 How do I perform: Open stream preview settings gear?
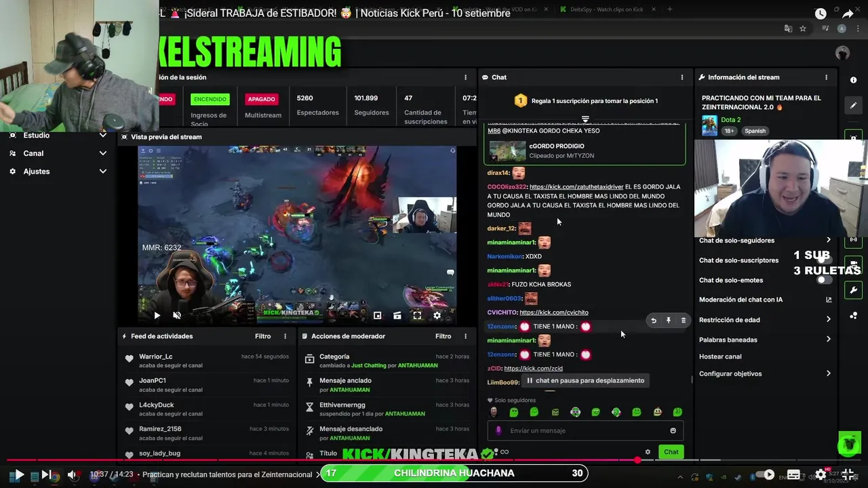[x=437, y=315]
